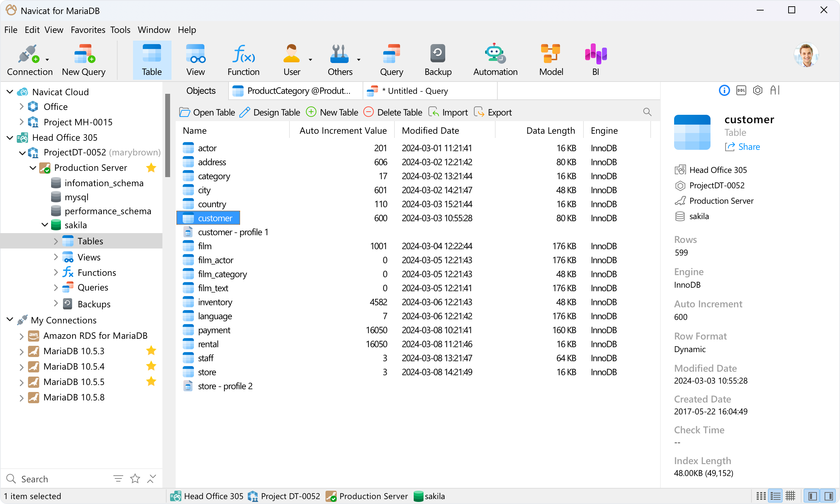Viewport: 840px width, 504px height.
Task: Click New Table button
Action: 332,112
